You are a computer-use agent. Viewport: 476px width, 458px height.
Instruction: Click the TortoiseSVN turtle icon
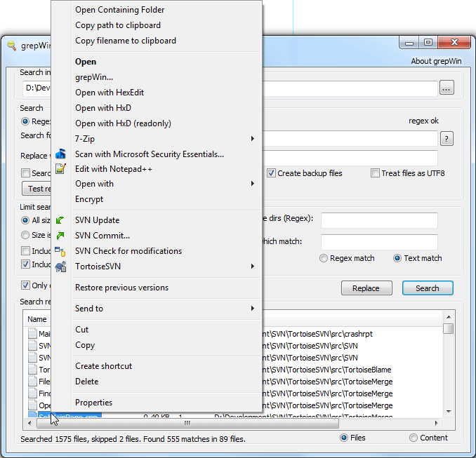tap(60, 267)
